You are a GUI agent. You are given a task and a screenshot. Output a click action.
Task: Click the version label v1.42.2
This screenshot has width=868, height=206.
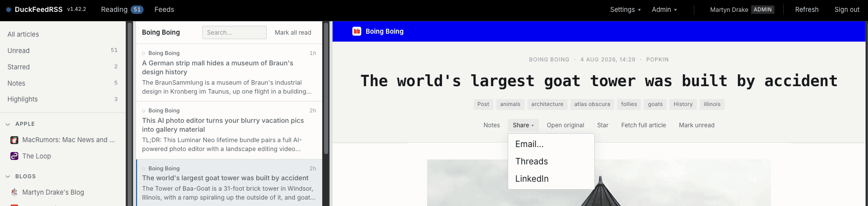76,9
